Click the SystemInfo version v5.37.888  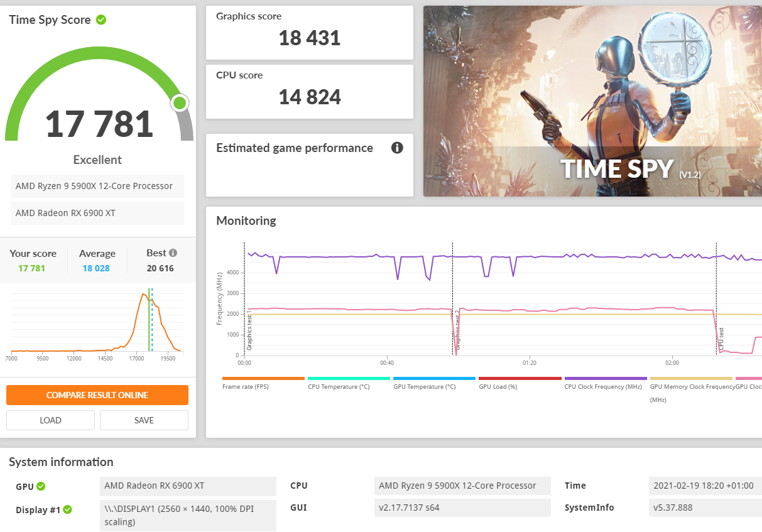705,508
